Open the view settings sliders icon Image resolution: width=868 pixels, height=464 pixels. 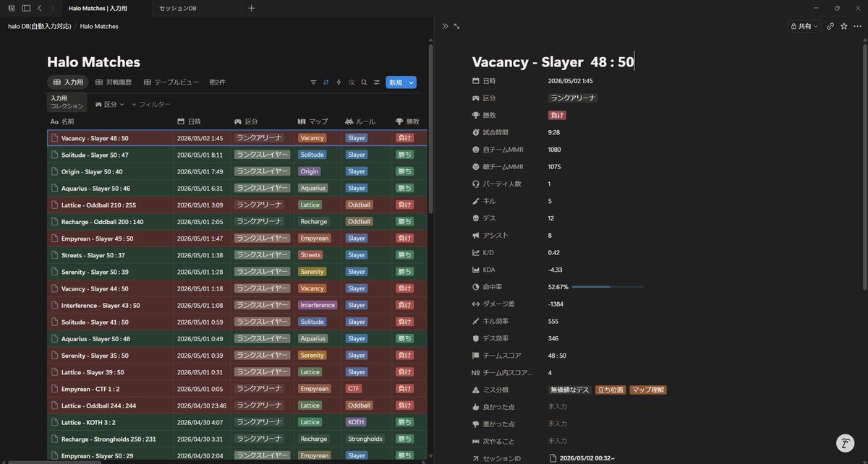377,82
